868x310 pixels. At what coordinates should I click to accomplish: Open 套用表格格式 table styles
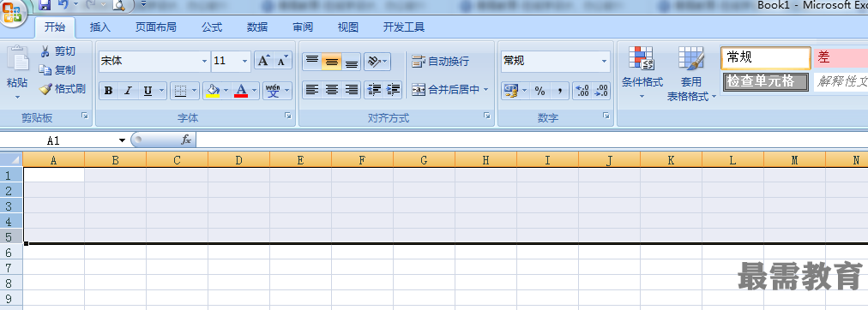tap(690, 73)
